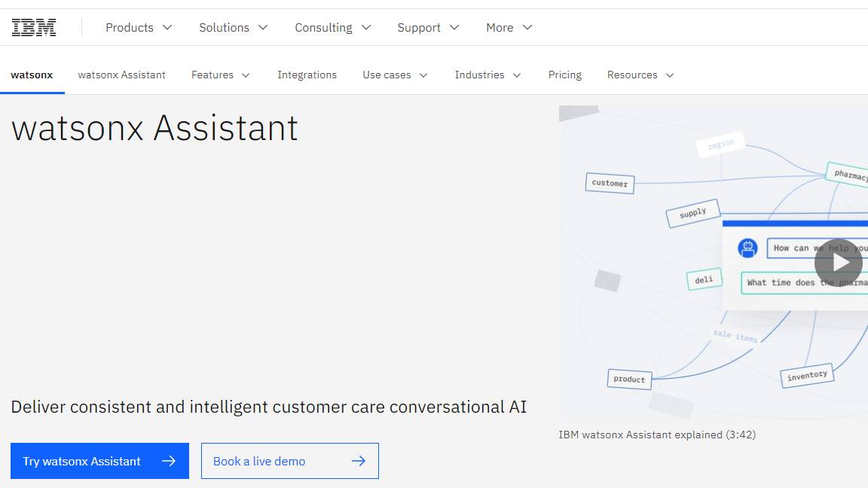Play the watsonx Assistant explained video
868x488 pixels.
pyautogui.click(x=838, y=263)
